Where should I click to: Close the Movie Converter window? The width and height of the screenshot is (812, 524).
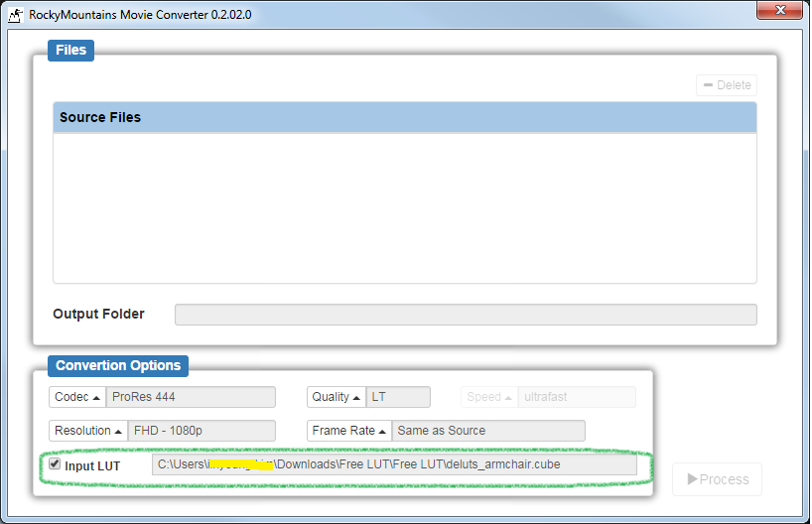(x=779, y=11)
